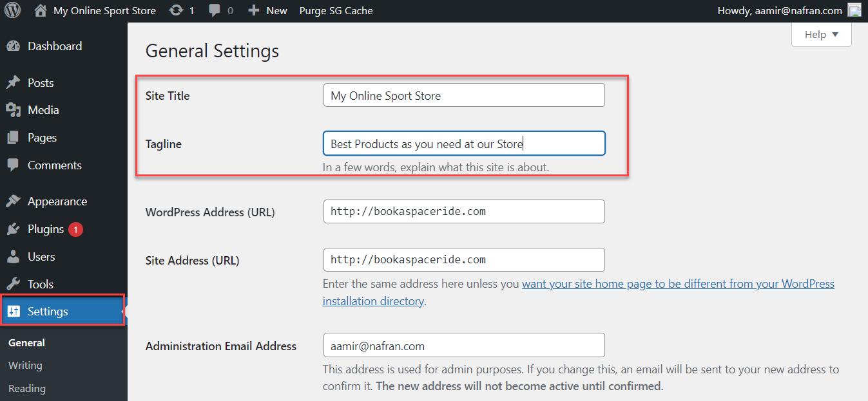The image size is (868, 401).
Task: Open the Users menu item
Action: click(41, 257)
